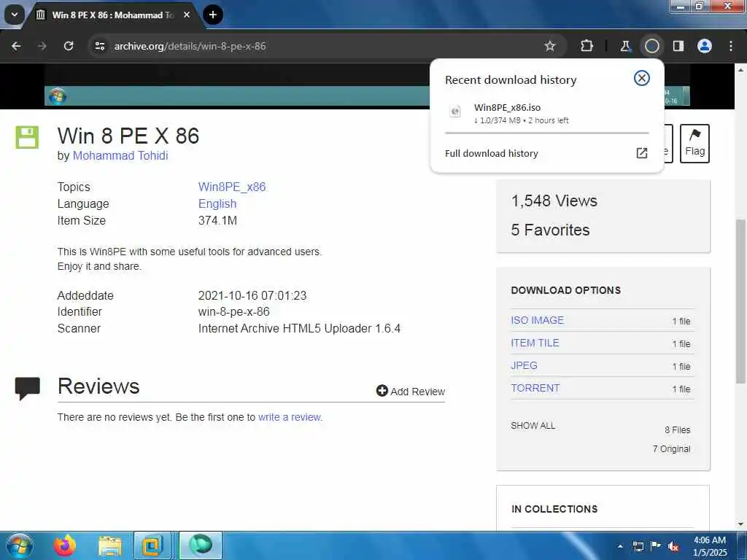Screen dimensions: 747x560
Task: Show all download files
Action: [x=533, y=426]
